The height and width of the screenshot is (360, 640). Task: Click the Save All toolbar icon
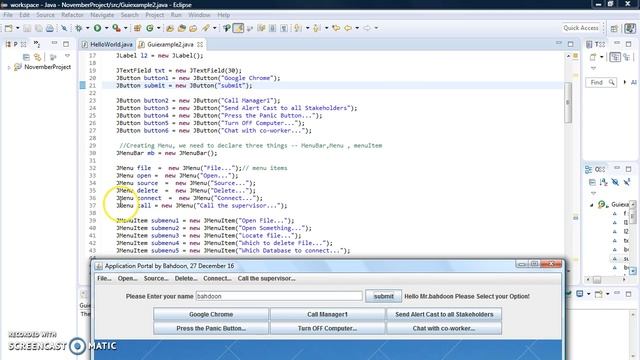point(38,28)
